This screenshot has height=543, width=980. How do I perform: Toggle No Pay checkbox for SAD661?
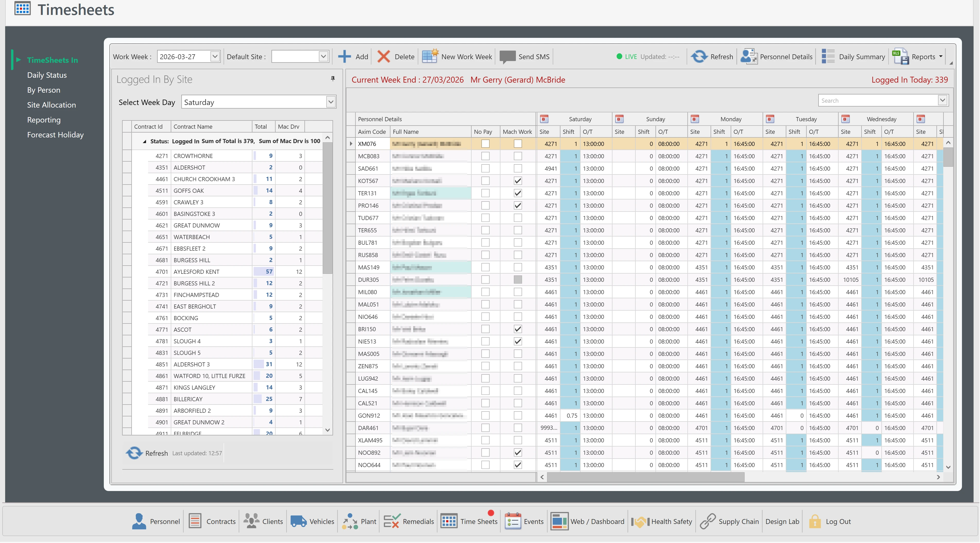click(485, 169)
